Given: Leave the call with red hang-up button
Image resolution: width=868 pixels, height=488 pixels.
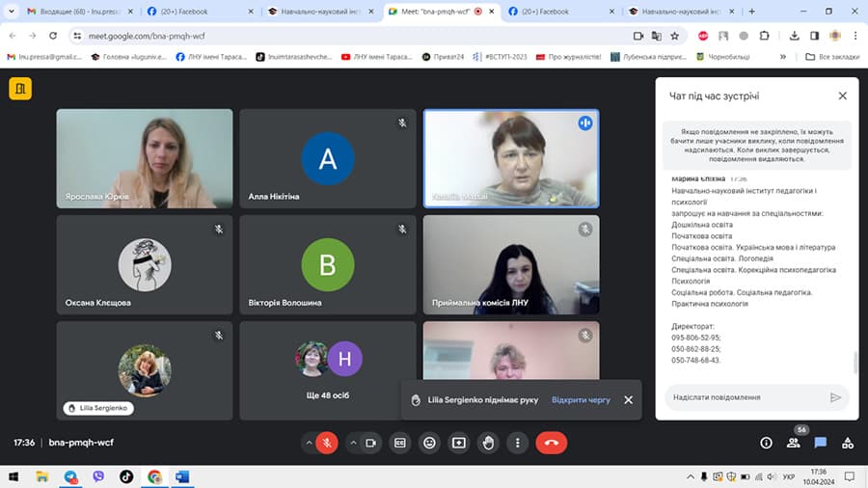Looking at the screenshot, I should (551, 443).
